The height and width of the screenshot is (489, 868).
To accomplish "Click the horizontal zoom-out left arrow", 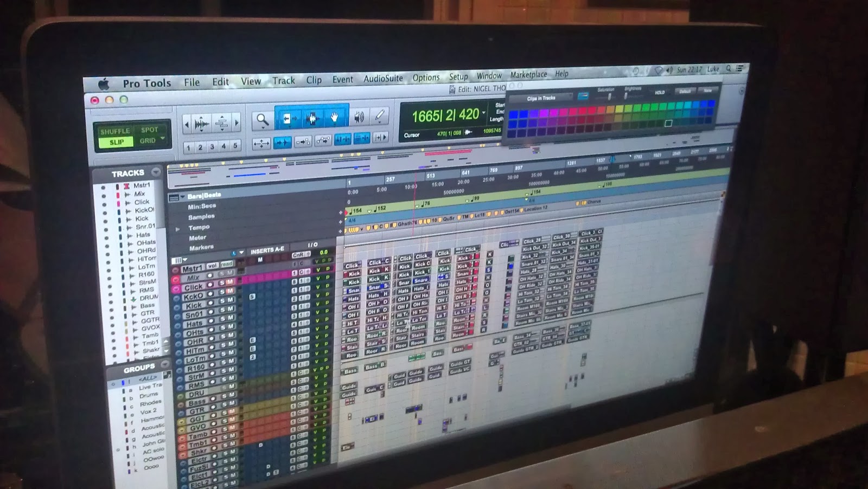I will pyautogui.click(x=187, y=125).
